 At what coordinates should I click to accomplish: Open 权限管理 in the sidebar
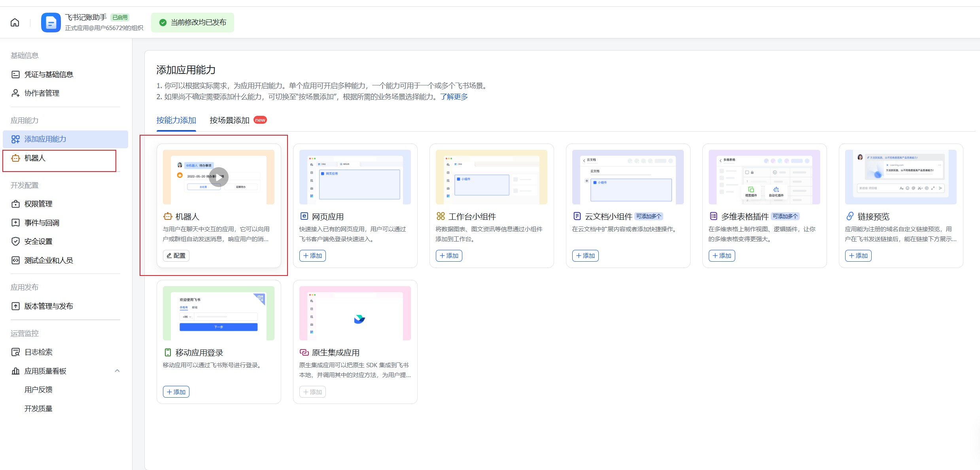65,204
